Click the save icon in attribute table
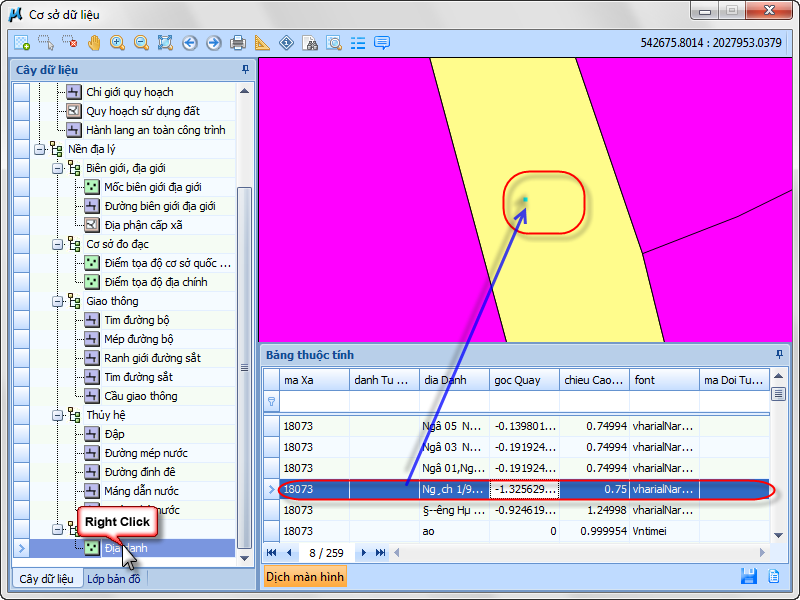 [748, 576]
